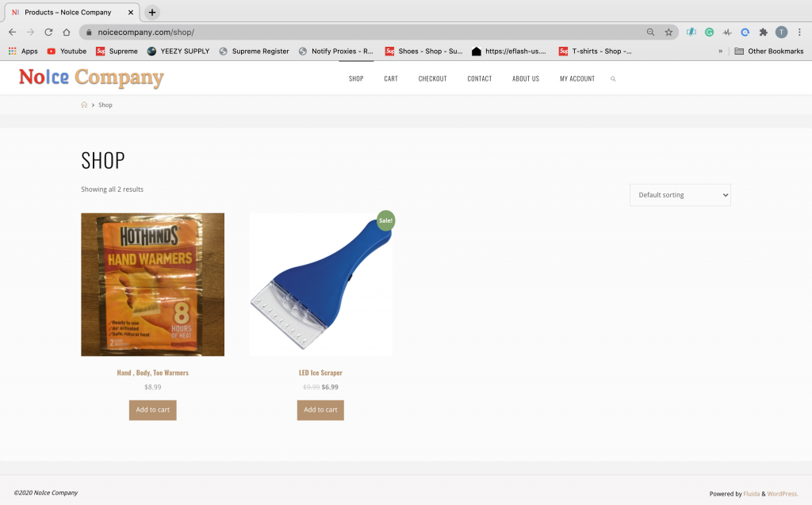Go to the CHECKOUT page

(x=432, y=78)
